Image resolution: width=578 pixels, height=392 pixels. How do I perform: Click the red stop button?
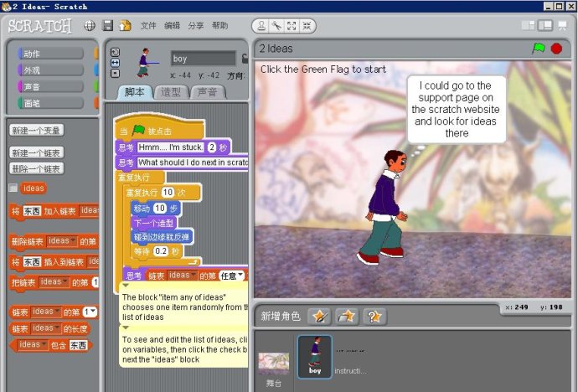(x=556, y=49)
